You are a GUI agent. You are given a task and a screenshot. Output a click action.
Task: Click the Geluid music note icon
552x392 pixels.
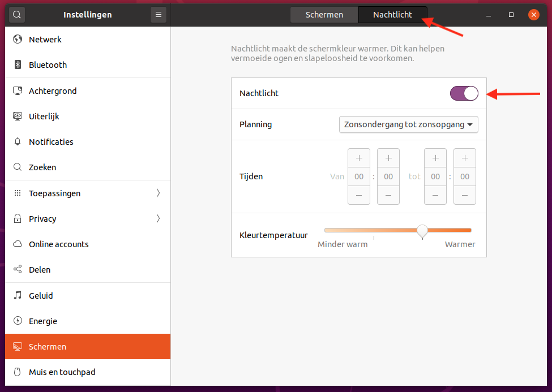click(x=18, y=296)
